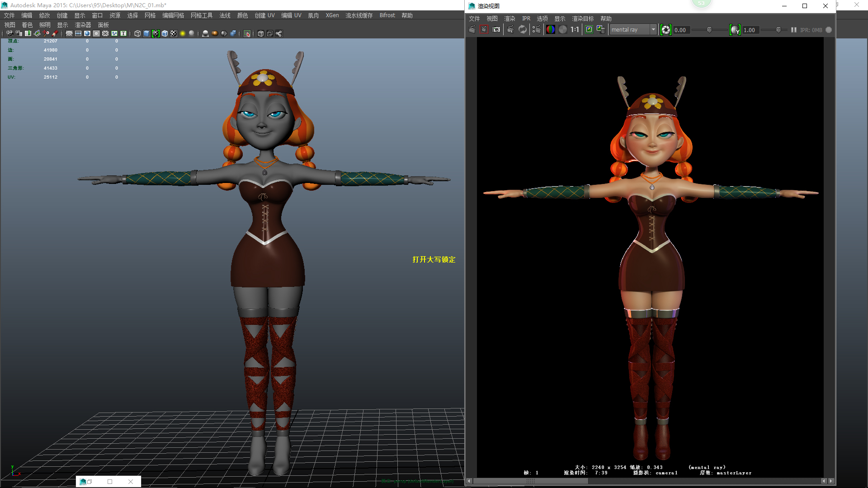Click the bookmarks icon in viewport toolbar
Image resolution: width=868 pixels, height=488 pixels.
tap(28, 33)
